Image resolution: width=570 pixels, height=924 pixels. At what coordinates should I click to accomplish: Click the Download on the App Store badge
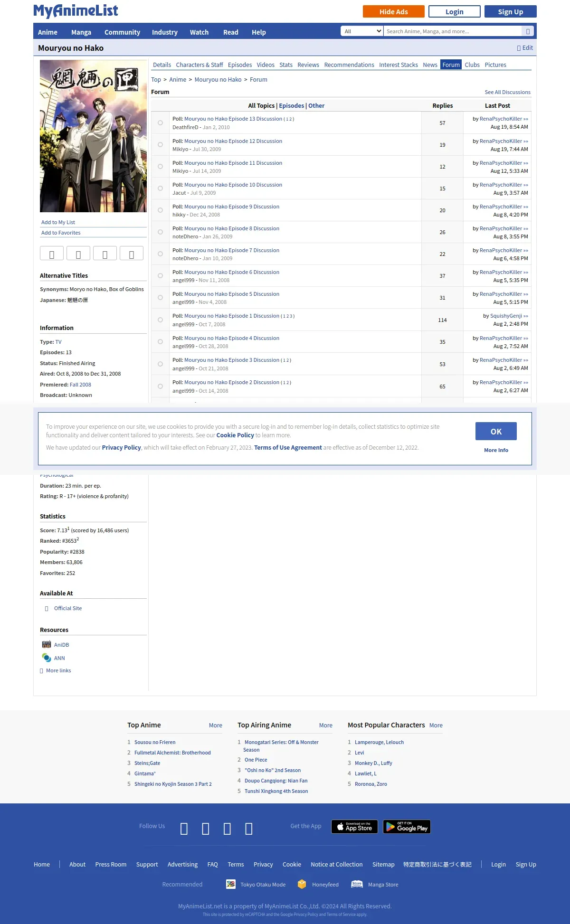coord(354,827)
